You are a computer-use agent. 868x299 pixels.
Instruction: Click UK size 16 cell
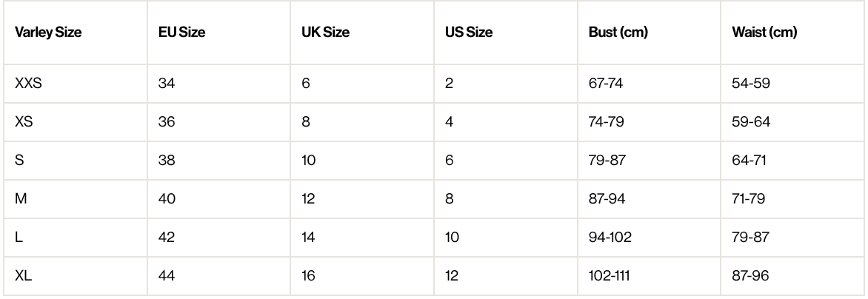(309, 277)
